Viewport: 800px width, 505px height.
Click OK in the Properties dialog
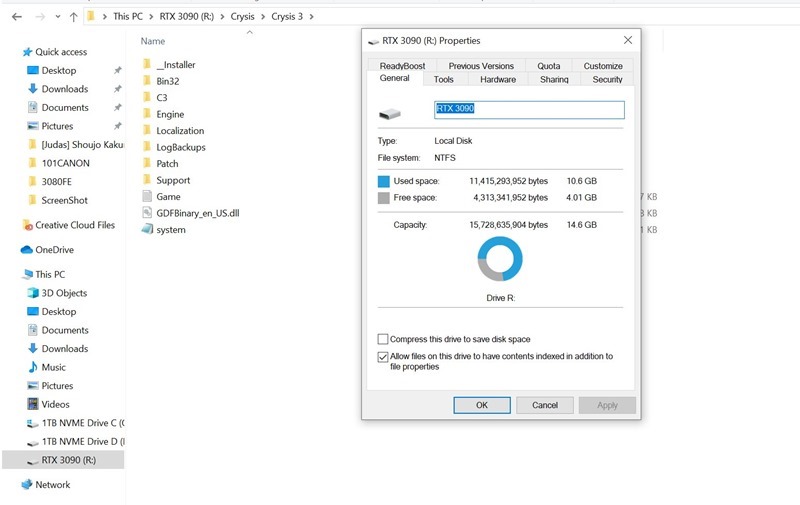pos(482,405)
